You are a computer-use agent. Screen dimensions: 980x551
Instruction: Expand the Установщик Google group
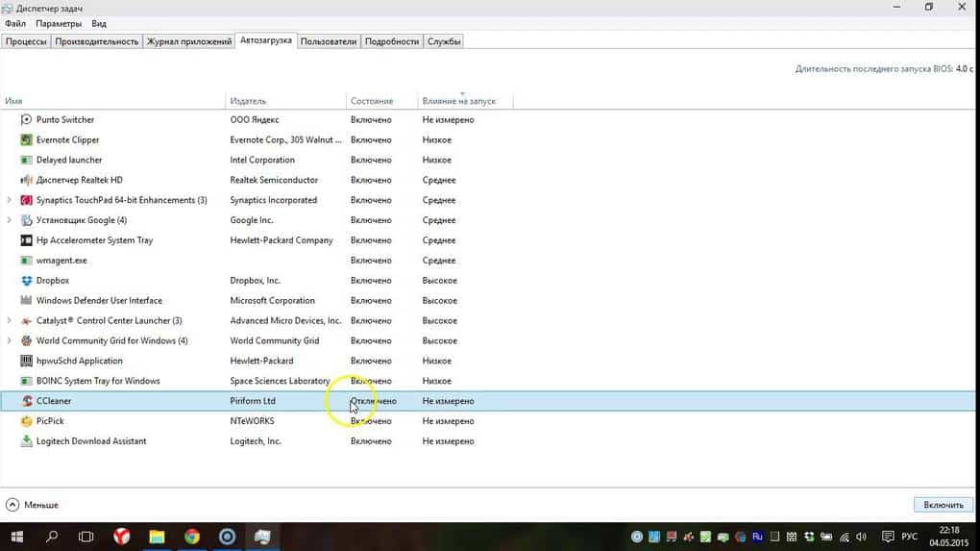9,220
